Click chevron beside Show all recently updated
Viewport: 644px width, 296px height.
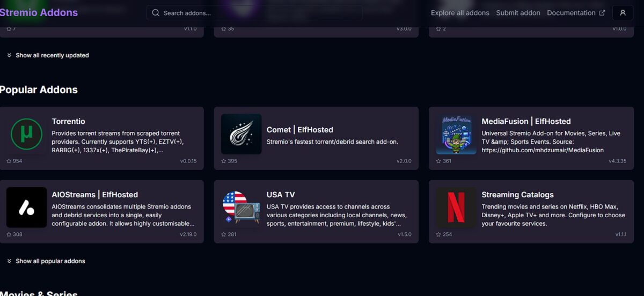point(9,55)
